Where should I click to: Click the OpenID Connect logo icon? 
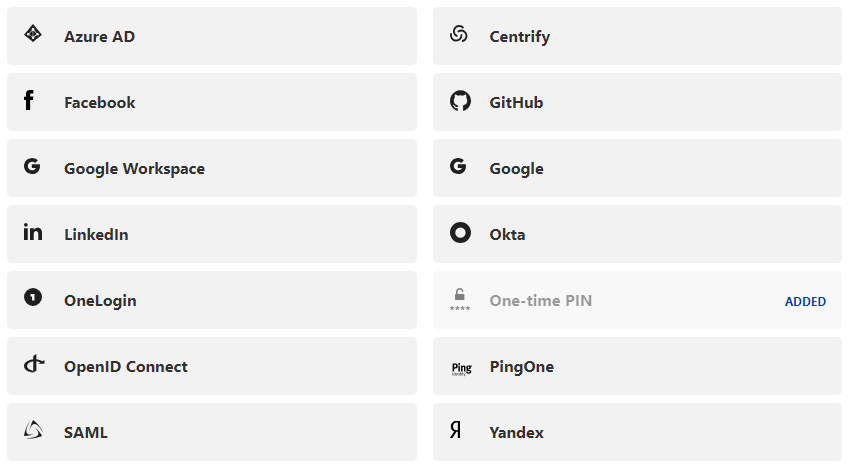tap(34, 364)
